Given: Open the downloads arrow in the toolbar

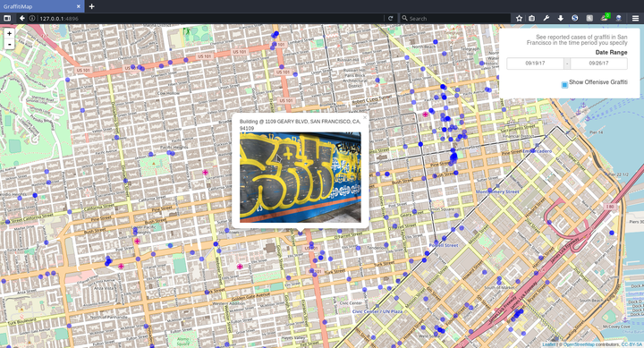Looking at the screenshot, I should coord(560,18).
